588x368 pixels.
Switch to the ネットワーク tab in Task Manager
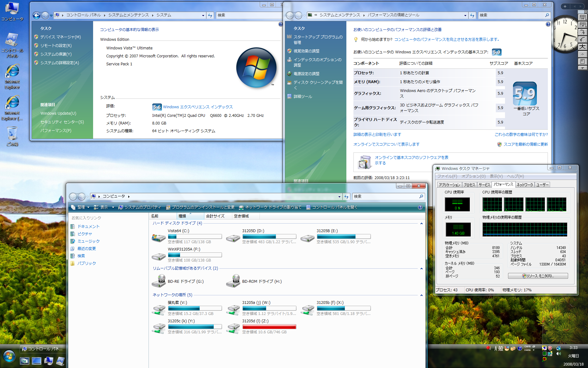pyautogui.click(x=525, y=185)
